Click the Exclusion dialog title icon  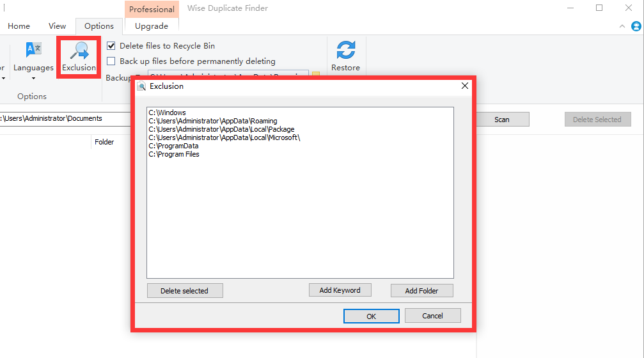(x=141, y=86)
